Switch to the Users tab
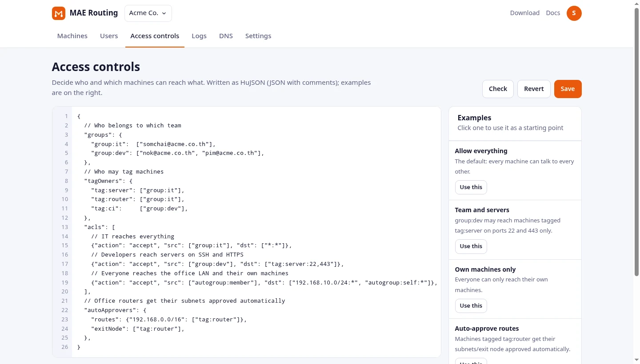The image size is (640, 364). coord(109,36)
